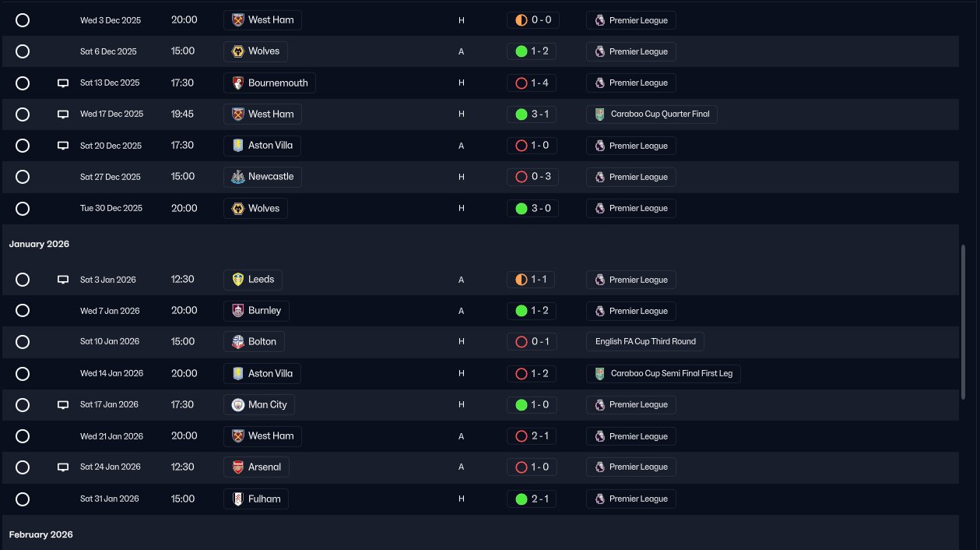The image size is (980, 550).
Task: Click the TV broadcast icon for Bournemouth match
Action: coord(63,83)
